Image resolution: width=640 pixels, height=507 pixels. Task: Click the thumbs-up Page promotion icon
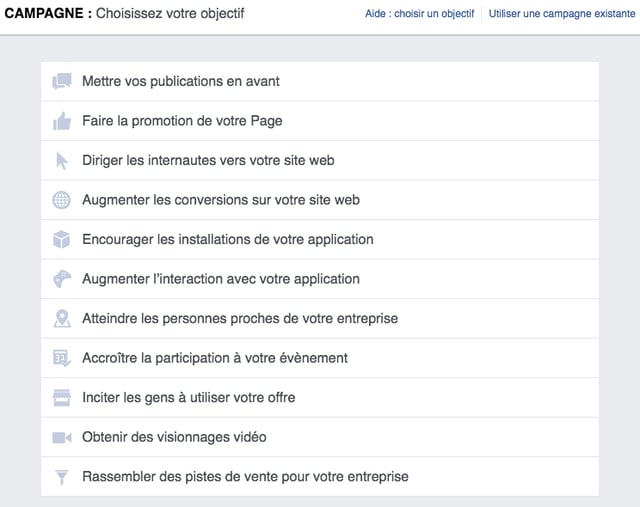click(x=61, y=121)
